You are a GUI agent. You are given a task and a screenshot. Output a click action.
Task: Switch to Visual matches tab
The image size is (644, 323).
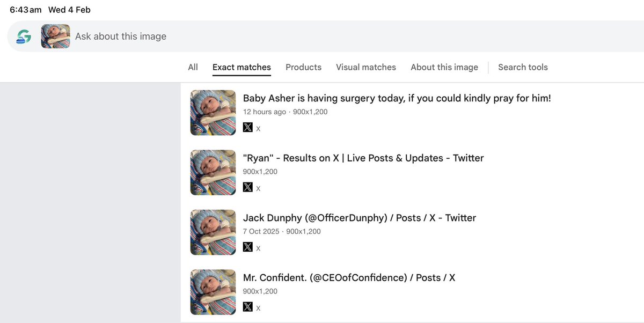point(366,67)
